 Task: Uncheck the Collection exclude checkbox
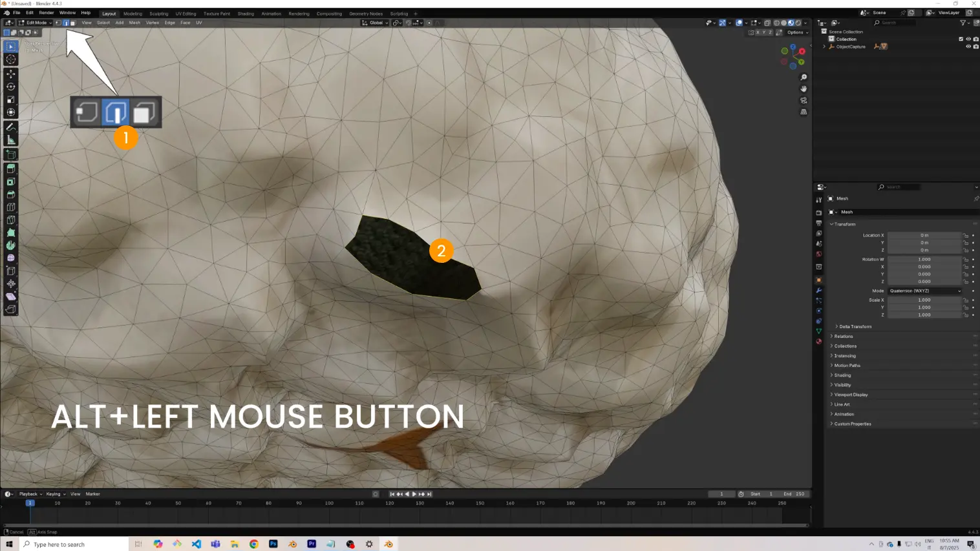[x=961, y=39]
